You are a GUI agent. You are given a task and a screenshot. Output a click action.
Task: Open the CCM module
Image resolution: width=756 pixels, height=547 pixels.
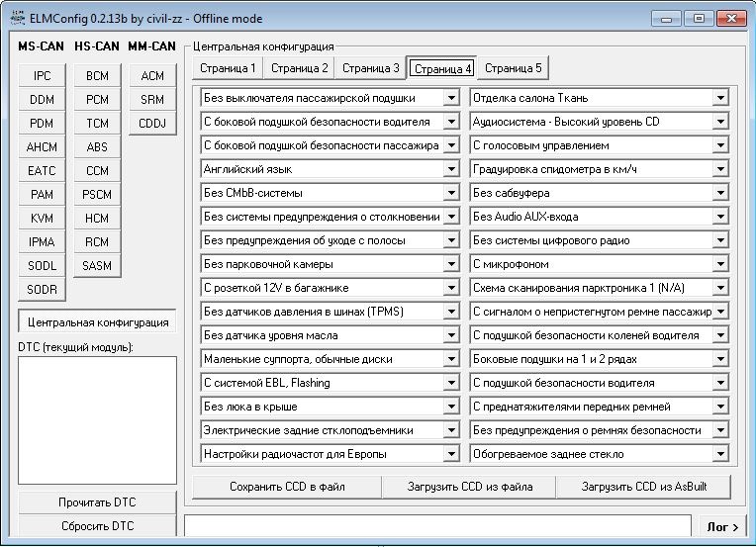[x=97, y=170]
